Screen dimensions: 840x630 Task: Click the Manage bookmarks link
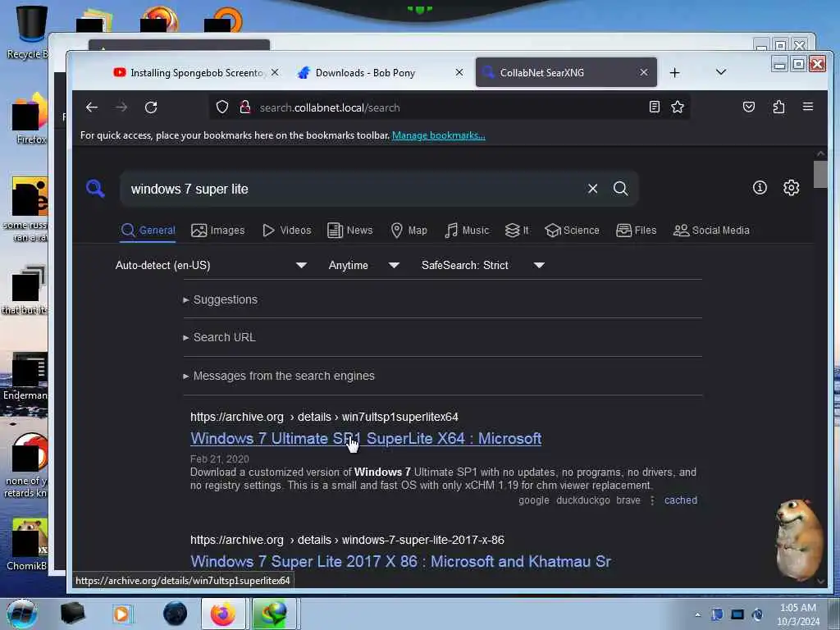click(439, 135)
